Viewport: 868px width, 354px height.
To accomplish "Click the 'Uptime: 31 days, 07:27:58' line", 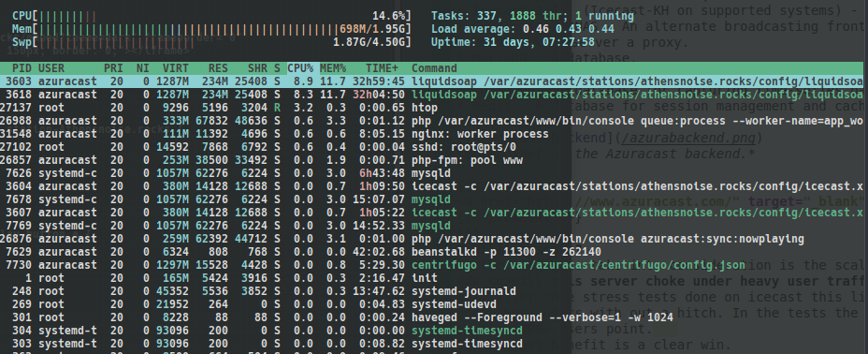I will tap(513, 42).
